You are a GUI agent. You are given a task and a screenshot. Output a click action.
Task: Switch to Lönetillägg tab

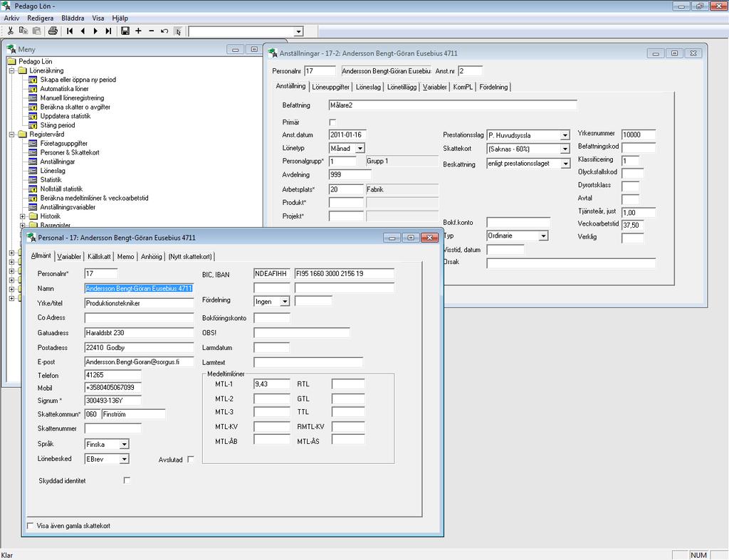click(x=402, y=87)
